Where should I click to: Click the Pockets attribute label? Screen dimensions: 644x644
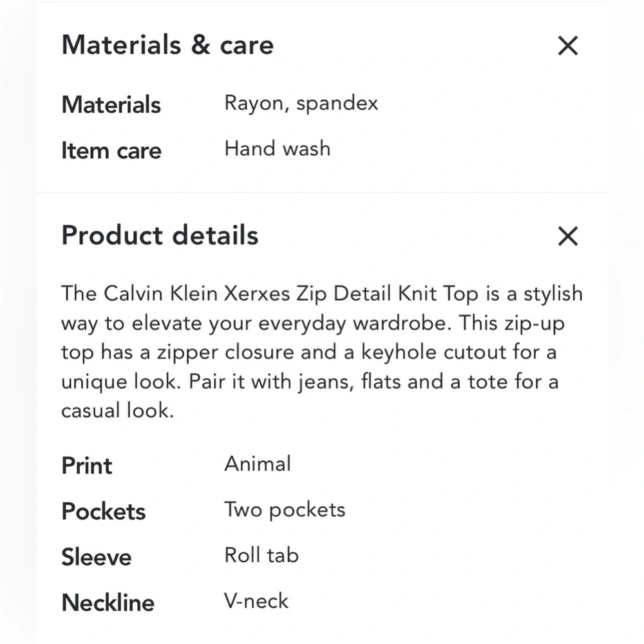pyautogui.click(x=103, y=511)
